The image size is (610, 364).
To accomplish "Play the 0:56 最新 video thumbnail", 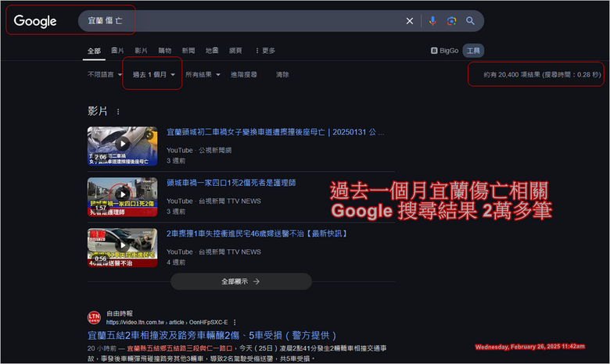I will coord(123,248).
